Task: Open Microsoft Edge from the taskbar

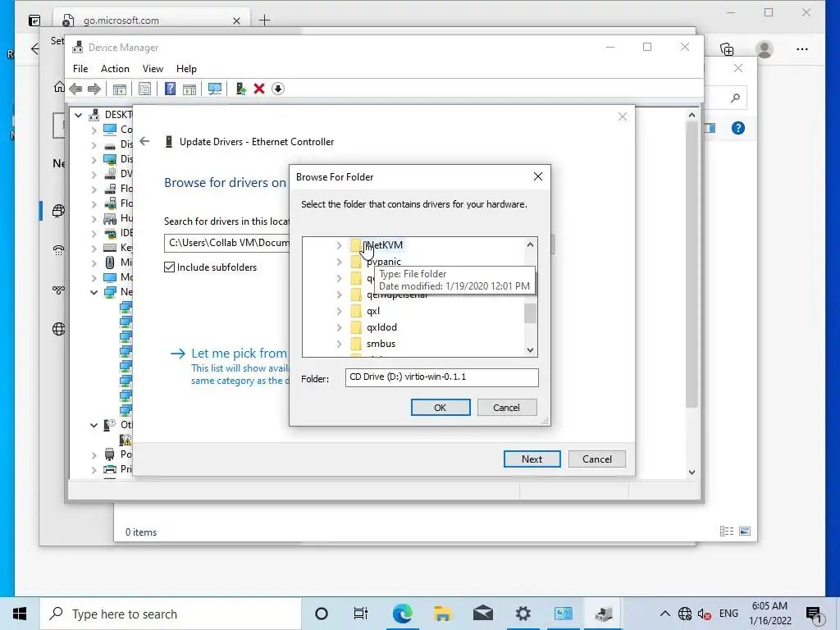Action: point(402,614)
